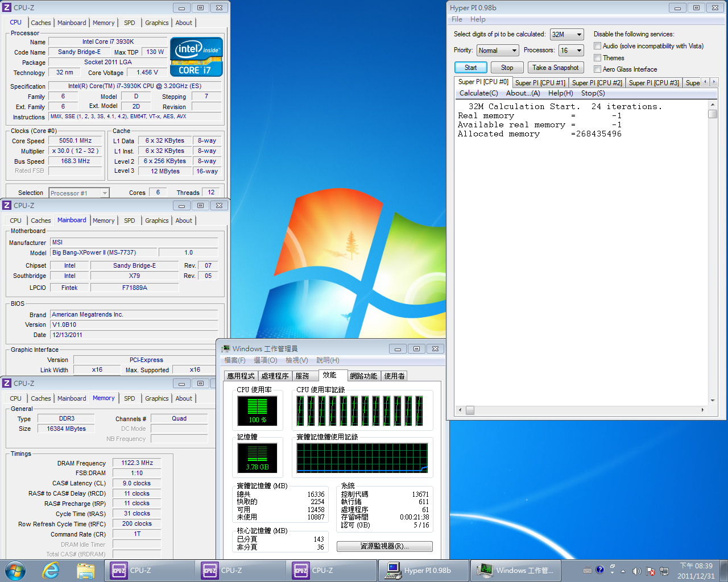
Task: Open the Help menu in Hyper PI menu bar
Action: tap(478, 19)
